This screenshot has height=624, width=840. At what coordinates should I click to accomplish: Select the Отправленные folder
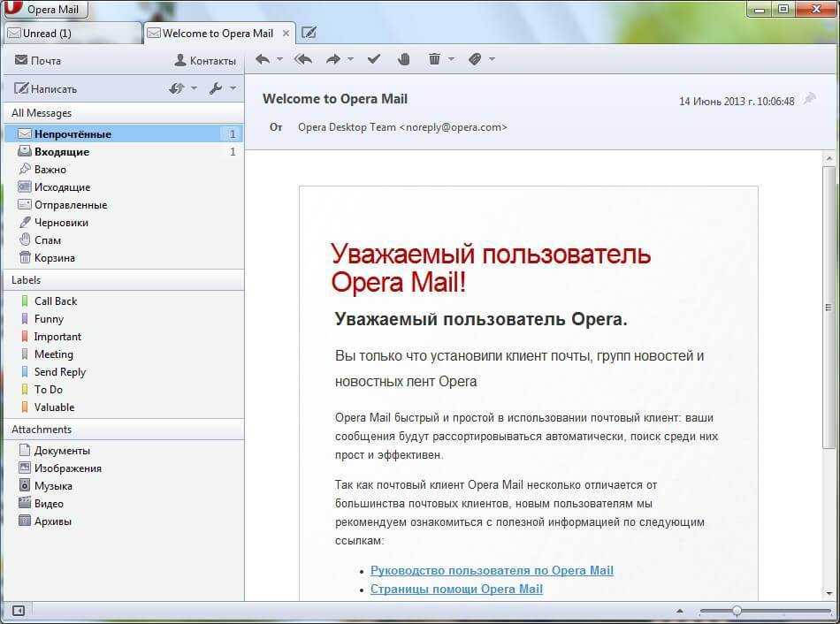tap(124, 204)
